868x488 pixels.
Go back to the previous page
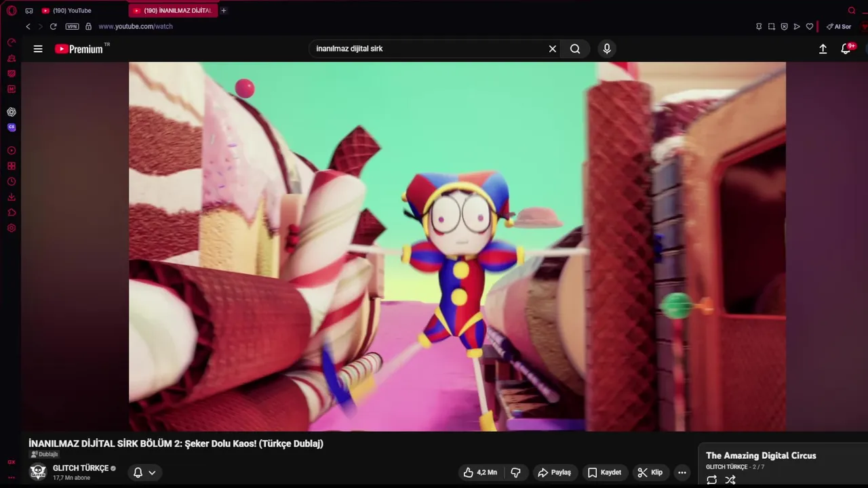[28, 26]
